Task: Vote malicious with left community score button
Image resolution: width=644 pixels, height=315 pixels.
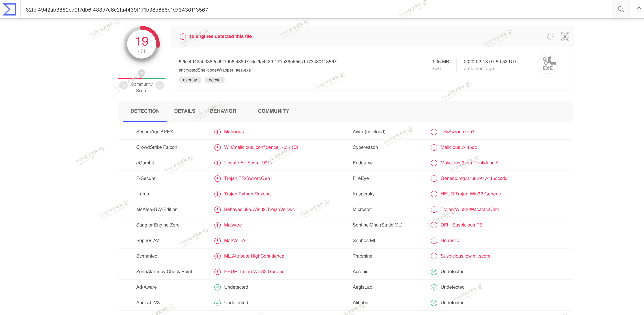Action: click(x=123, y=85)
